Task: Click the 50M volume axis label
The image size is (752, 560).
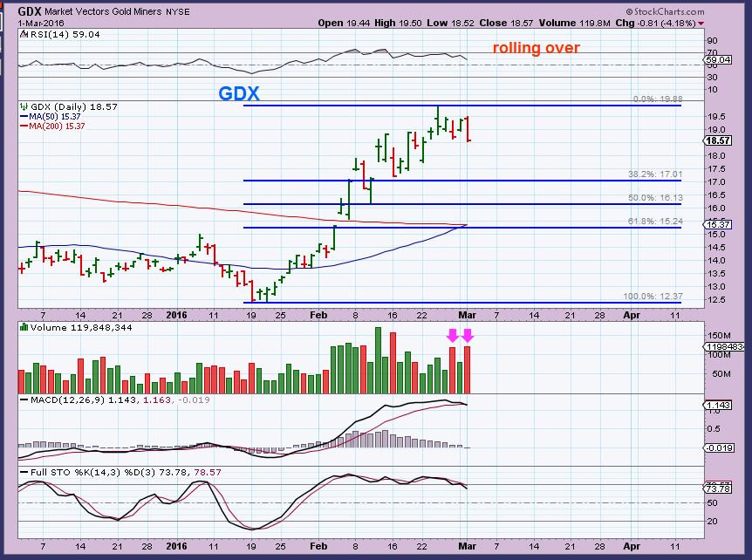Action: click(721, 374)
